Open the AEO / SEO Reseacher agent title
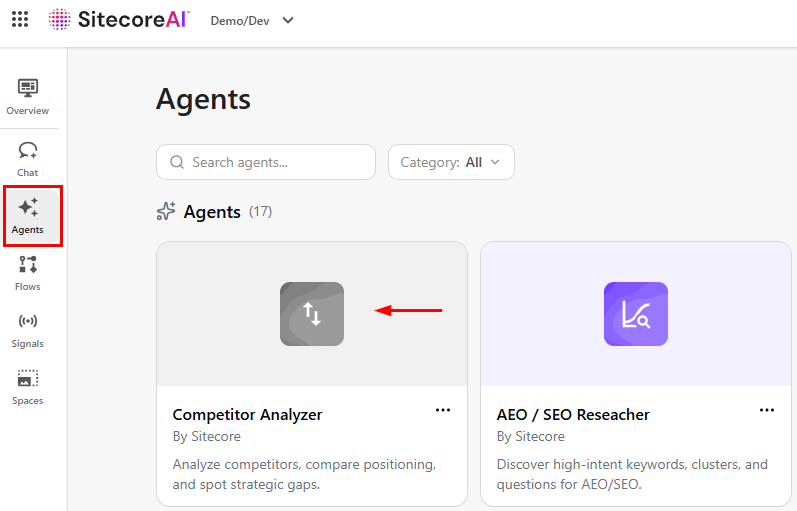 coord(573,414)
